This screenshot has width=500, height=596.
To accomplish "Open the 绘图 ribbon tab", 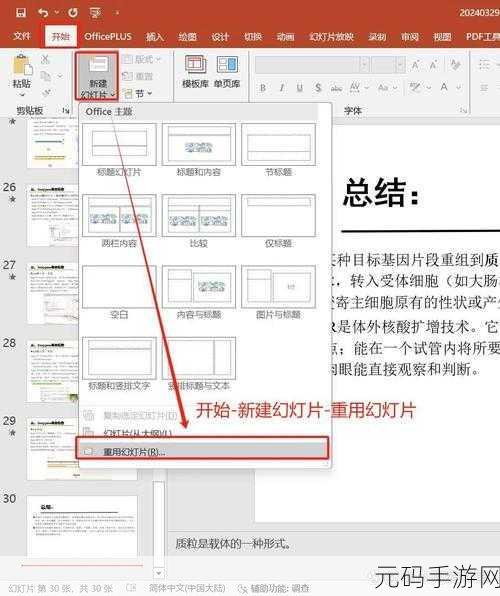I will [187, 37].
